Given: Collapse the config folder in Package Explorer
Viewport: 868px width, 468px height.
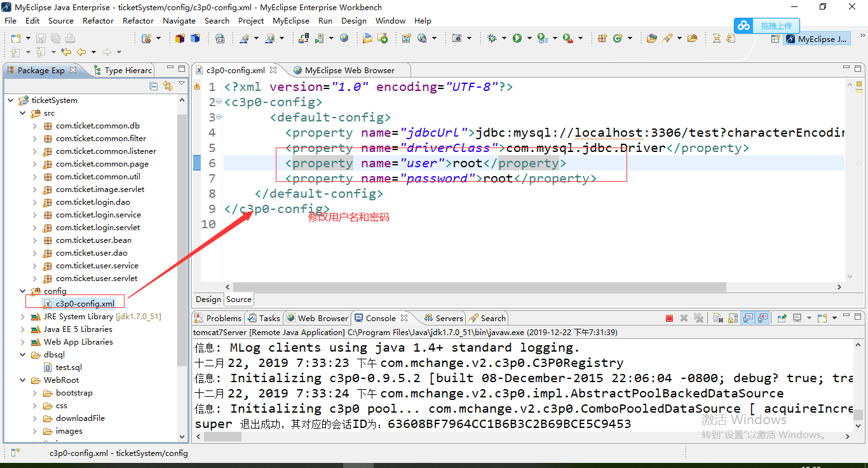Looking at the screenshot, I should (22, 291).
